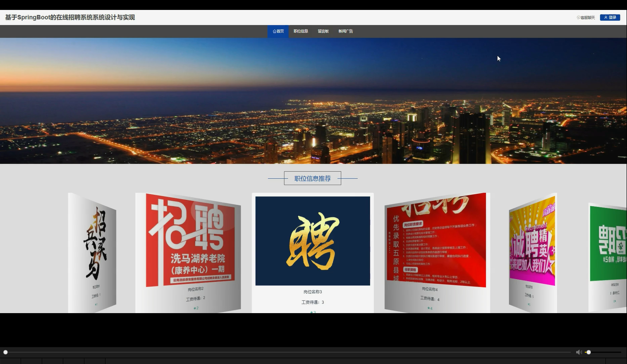Image resolution: width=627 pixels, height=364 pixels.
Task: Click the site title 基于SpringBoot的在线招聘系统
Action: pos(70,17)
